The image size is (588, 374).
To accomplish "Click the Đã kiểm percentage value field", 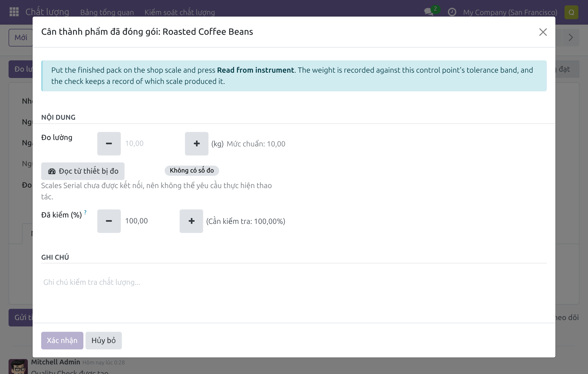I will tap(150, 221).
